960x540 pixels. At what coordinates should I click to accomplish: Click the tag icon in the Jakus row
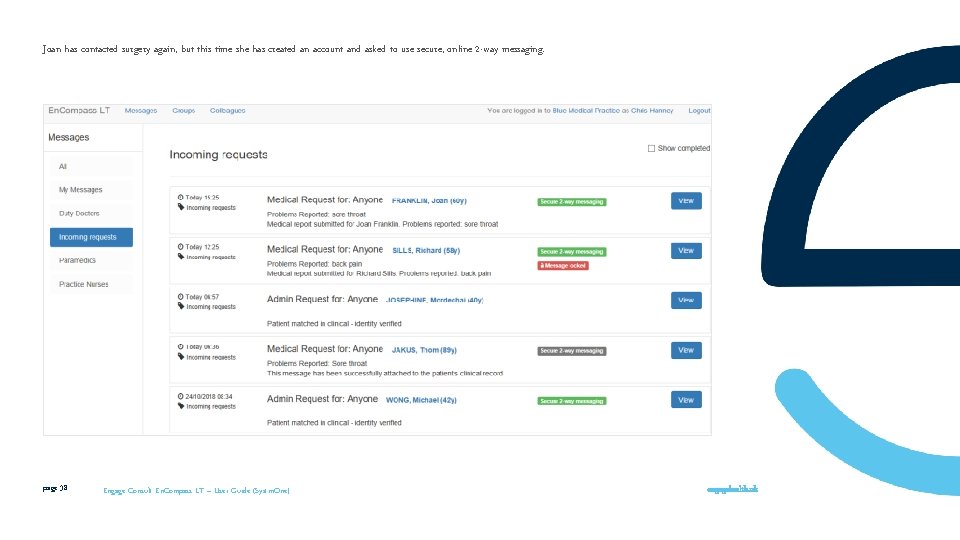[181, 356]
